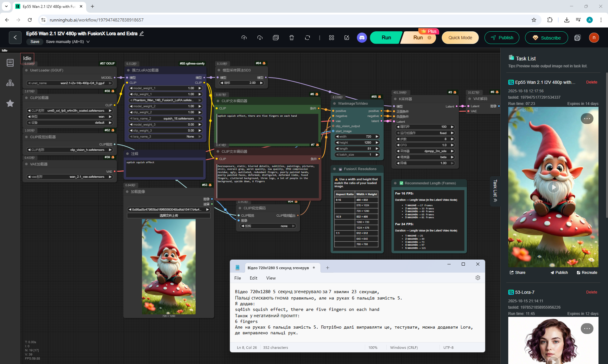The width and height of the screenshot is (608, 364).
Task: Click the grid apps icon in toolbar
Action: (332, 38)
